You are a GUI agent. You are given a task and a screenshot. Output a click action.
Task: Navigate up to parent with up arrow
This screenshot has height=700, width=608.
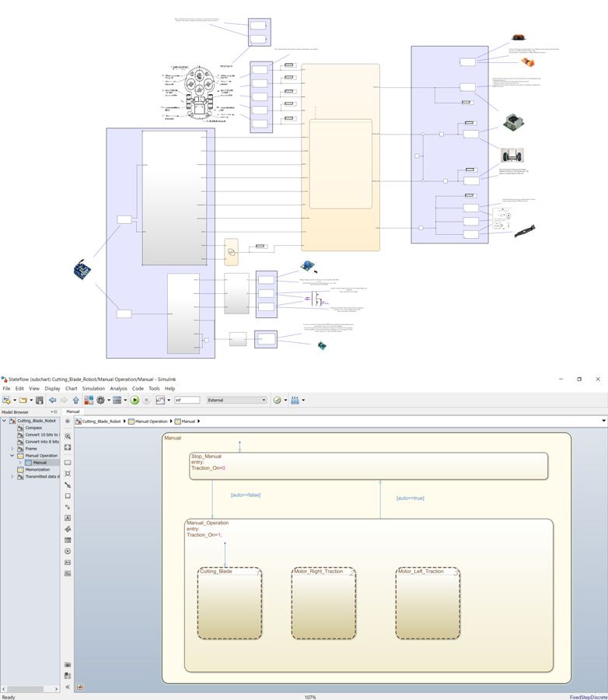tap(76, 400)
